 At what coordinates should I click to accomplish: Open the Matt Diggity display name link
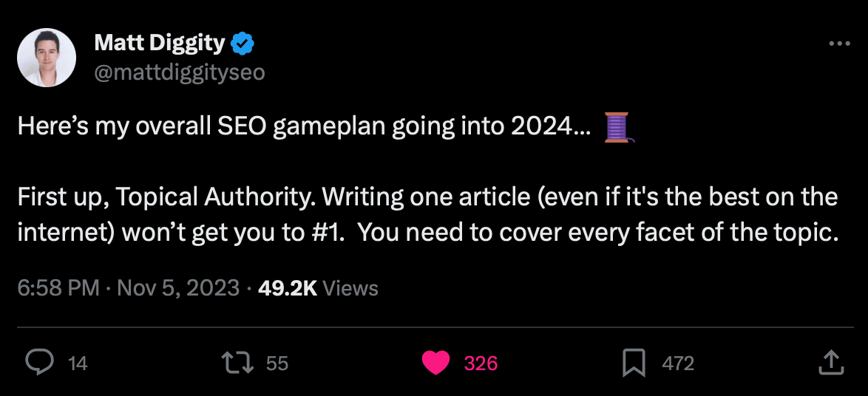point(160,43)
